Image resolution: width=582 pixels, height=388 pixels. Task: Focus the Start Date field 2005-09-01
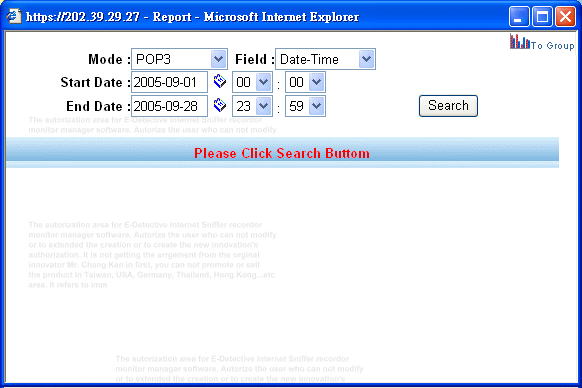[x=169, y=82]
